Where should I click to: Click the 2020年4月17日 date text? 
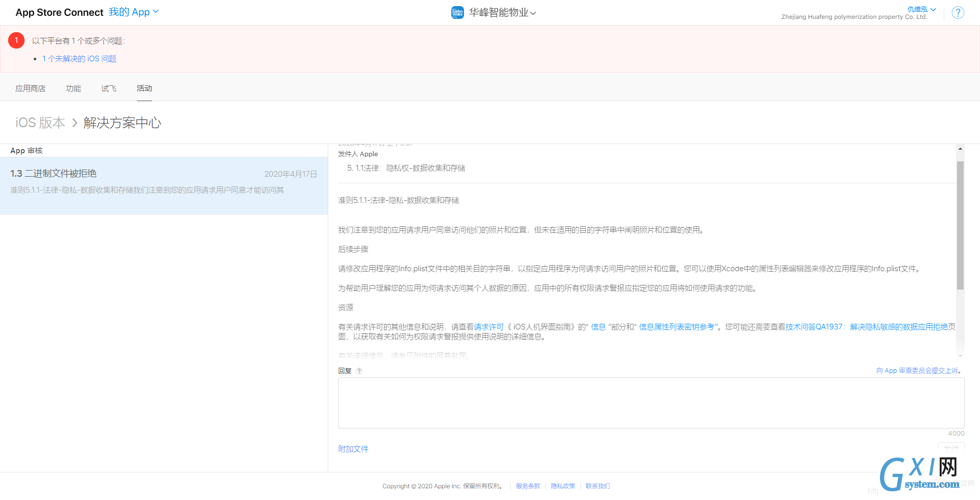(291, 174)
